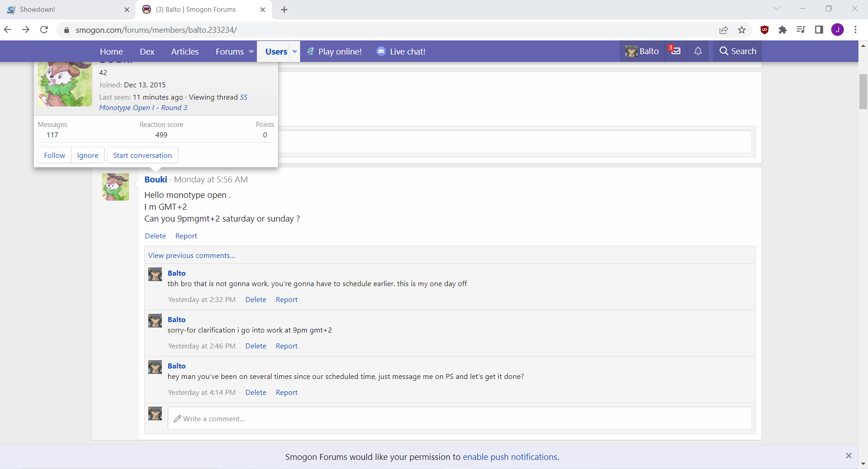
Task: Report the comment from Yesterday at 2:46 PM
Action: click(x=287, y=346)
